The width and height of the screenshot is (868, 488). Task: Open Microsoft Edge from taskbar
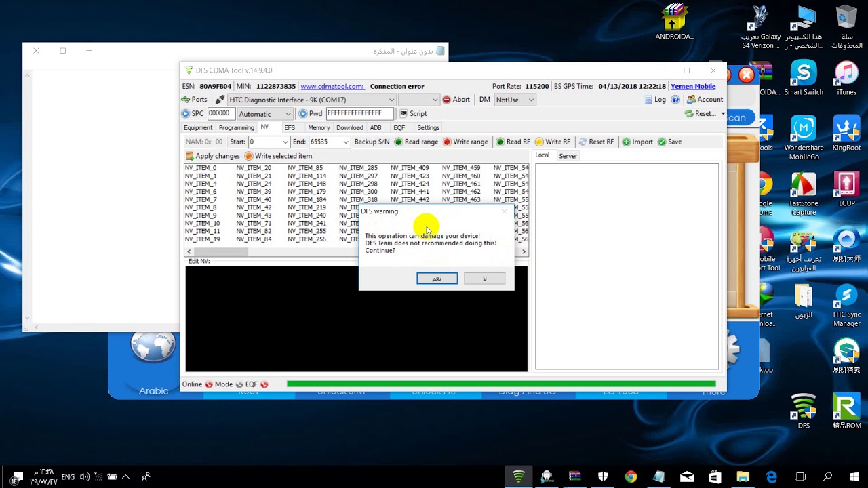coord(771,477)
